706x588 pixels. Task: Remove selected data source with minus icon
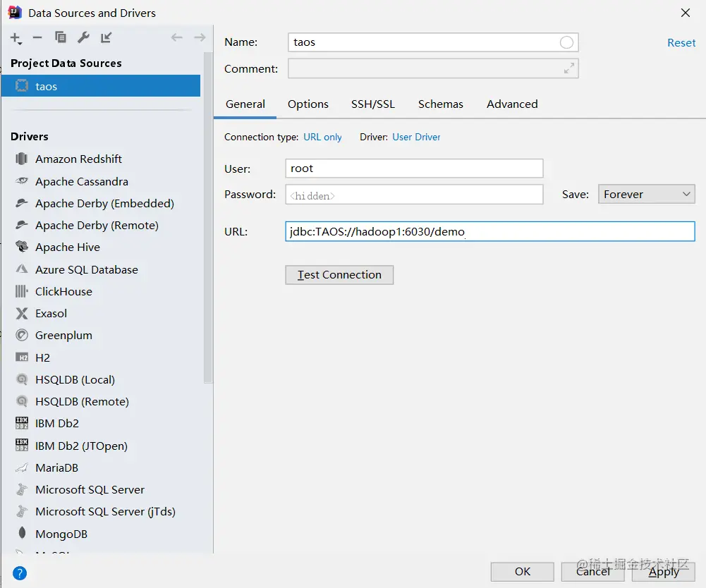pos(37,38)
